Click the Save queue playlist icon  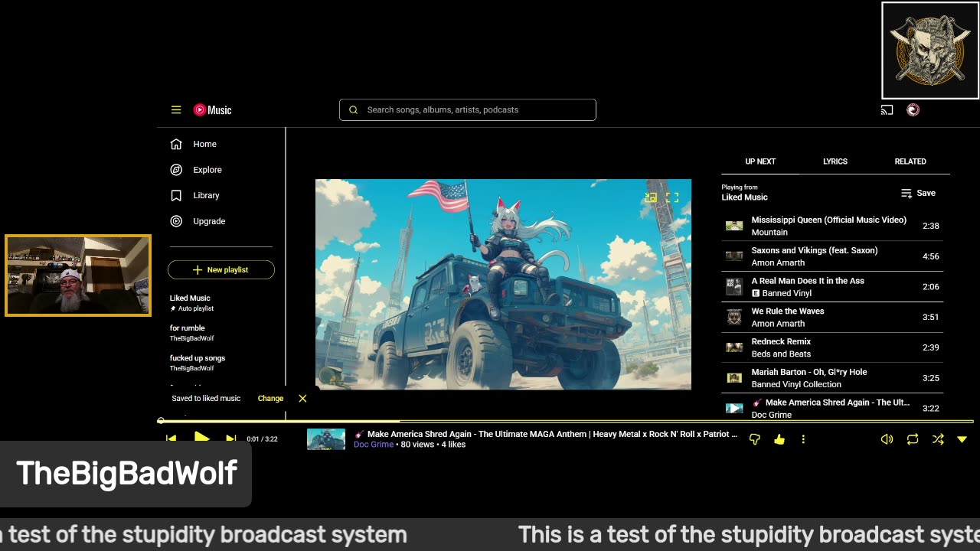coord(906,194)
